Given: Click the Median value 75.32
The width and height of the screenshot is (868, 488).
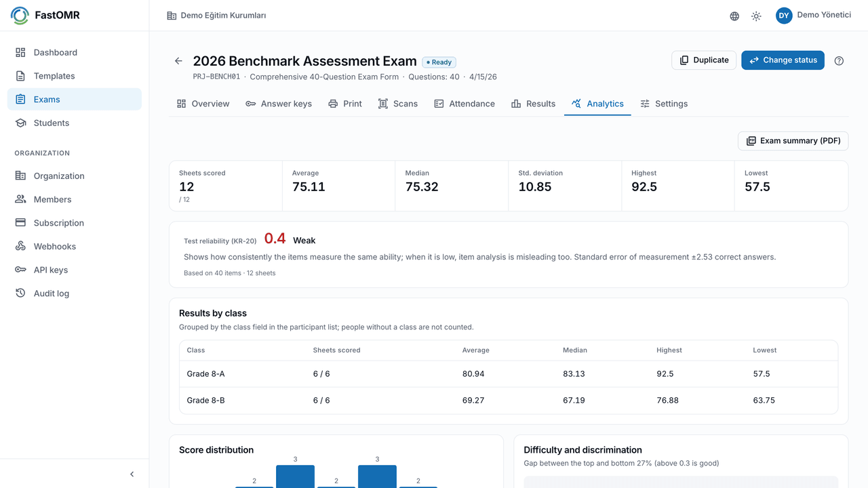Looking at the screenshot, I should [x=422, y=187].
